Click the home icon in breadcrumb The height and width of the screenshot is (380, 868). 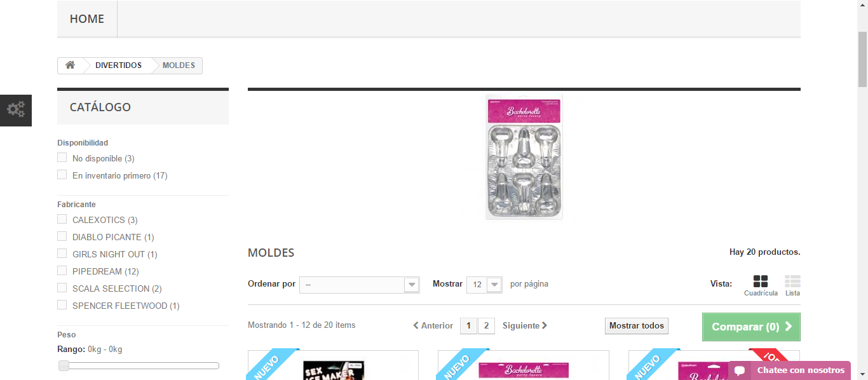(70, 65)
